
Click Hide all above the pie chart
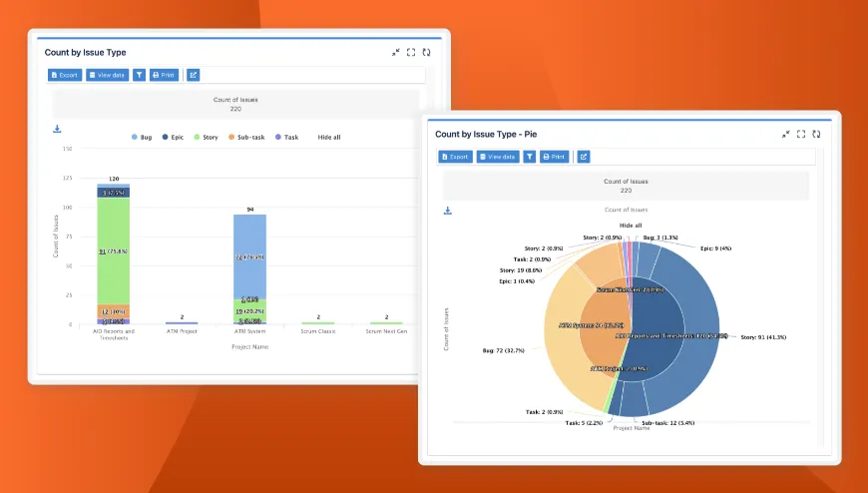click(x=631, y=226)
